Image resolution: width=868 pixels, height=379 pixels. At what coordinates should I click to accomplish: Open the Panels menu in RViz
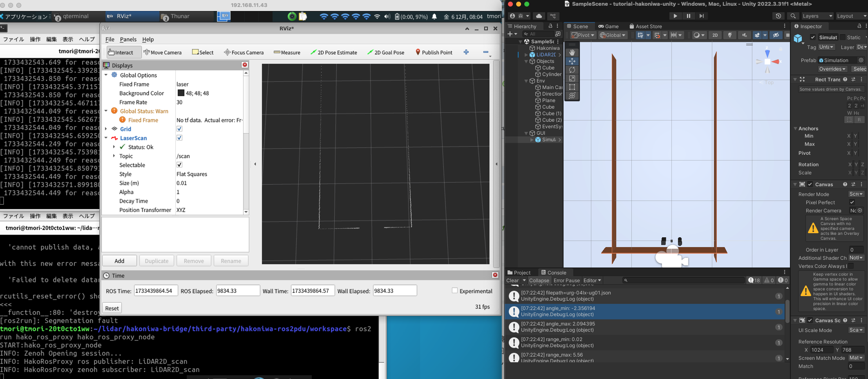[x=128, y=39]
